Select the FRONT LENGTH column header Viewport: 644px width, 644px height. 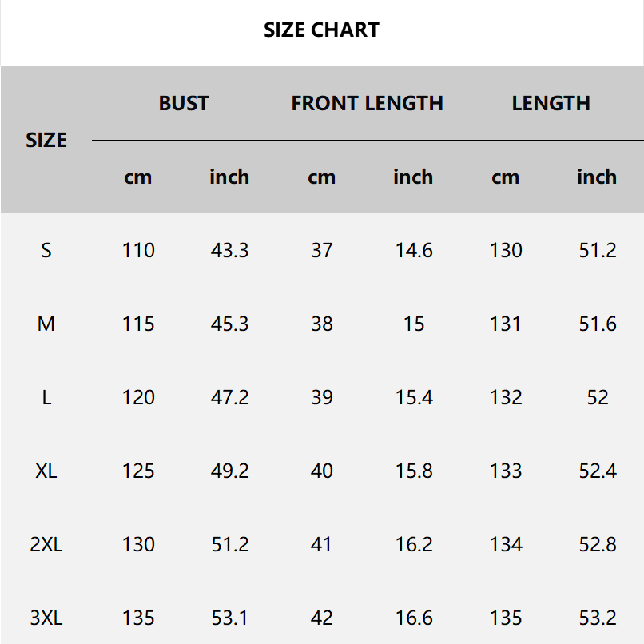367,103
